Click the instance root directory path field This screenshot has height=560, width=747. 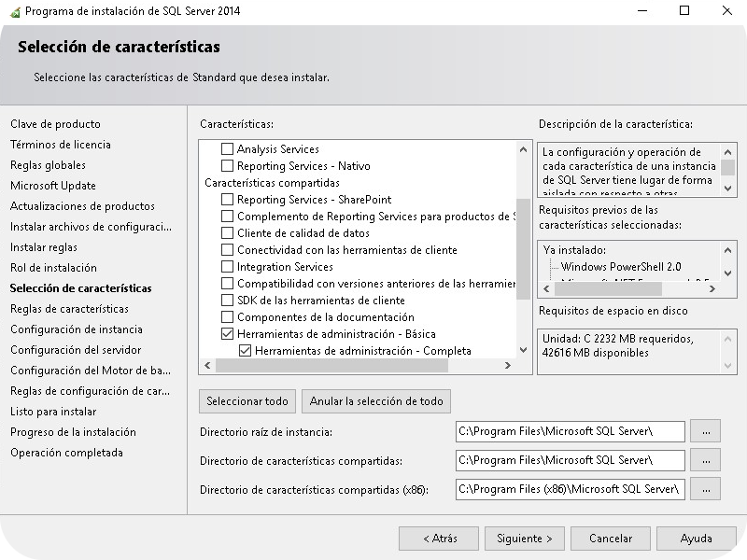pyautogui.click(x=570, y=432)
